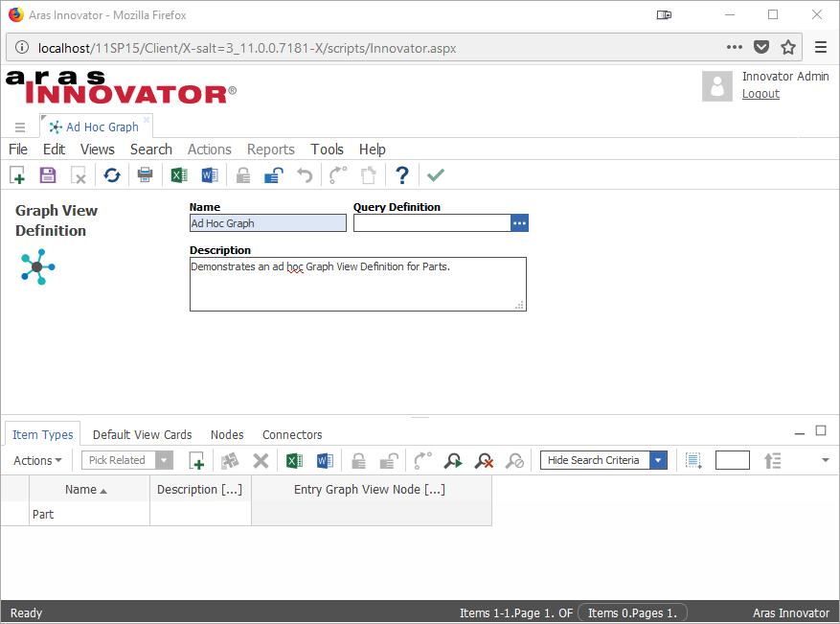
Task: Open the hamburger navigation menu
Action: [19, 127]
